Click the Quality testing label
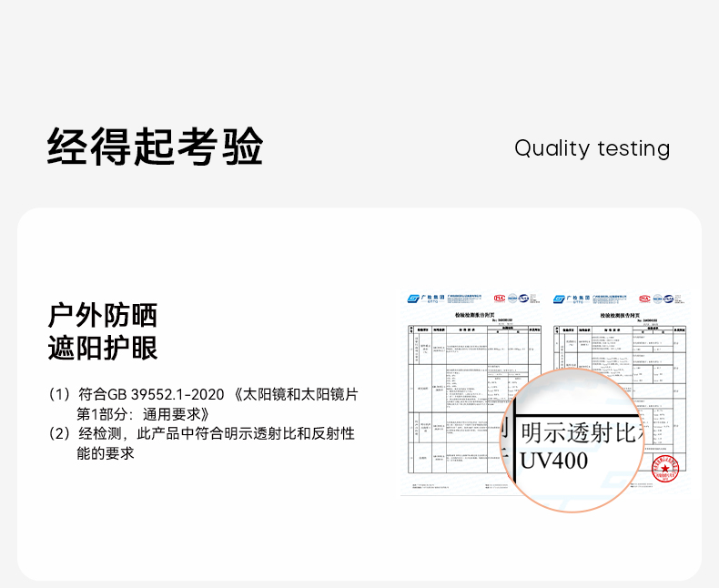The image size is (719, 588). click(592, 148)
